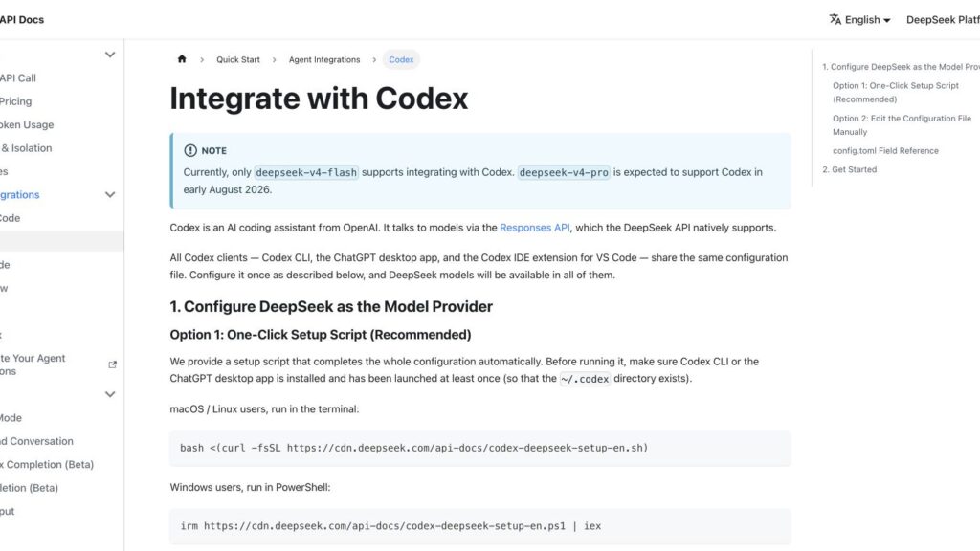Open the English language dropdown

tap(860, 19)
